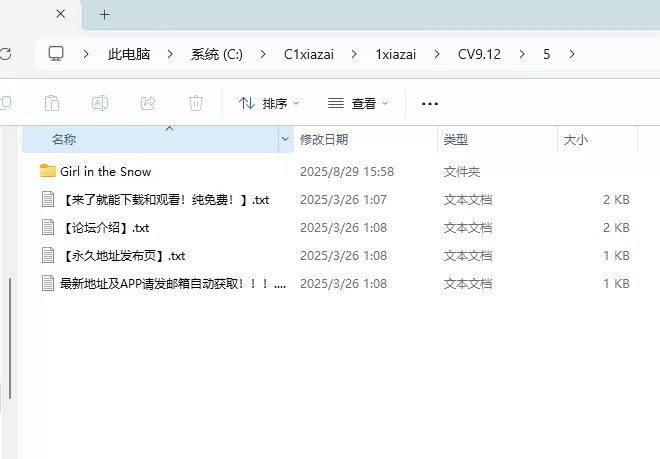Click the document icon of 最新地址及APP file

coord(48,283)
